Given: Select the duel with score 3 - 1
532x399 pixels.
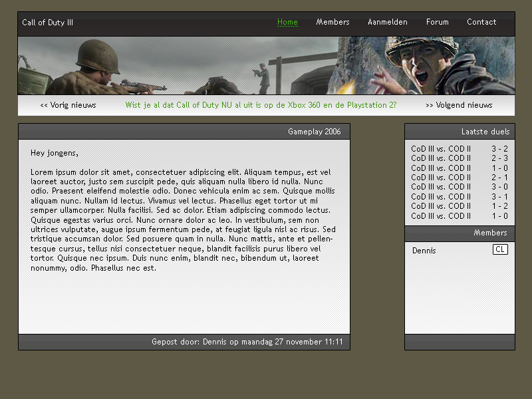Looking at the screenshot, I should [460, 197].
